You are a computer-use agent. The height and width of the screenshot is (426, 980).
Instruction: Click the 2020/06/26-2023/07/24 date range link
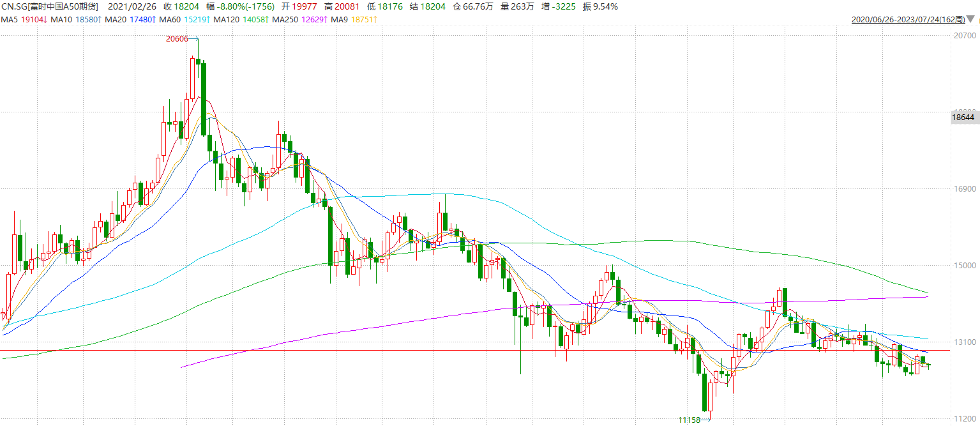[908, 20]
